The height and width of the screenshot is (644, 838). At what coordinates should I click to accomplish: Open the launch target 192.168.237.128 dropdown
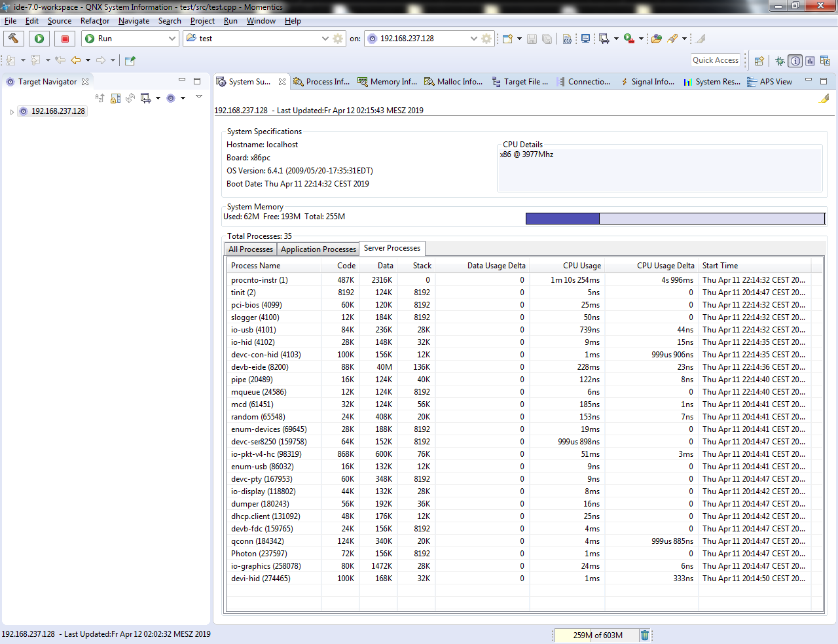coord(473,39)
